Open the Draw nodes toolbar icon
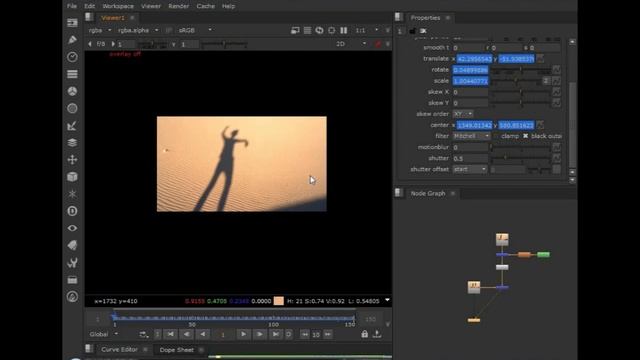The height and width of the screenshot is (360, 640). (x=72, y=40)
